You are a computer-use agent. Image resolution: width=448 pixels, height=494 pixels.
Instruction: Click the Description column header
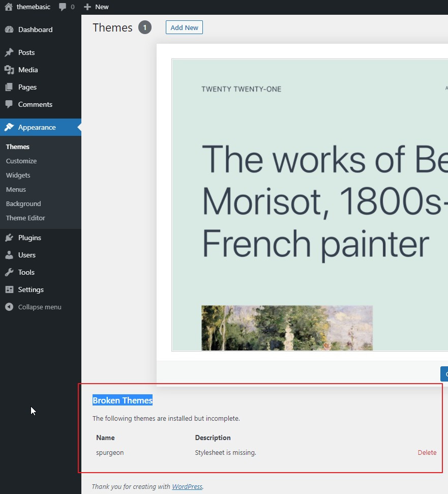[x=213, y=438]
